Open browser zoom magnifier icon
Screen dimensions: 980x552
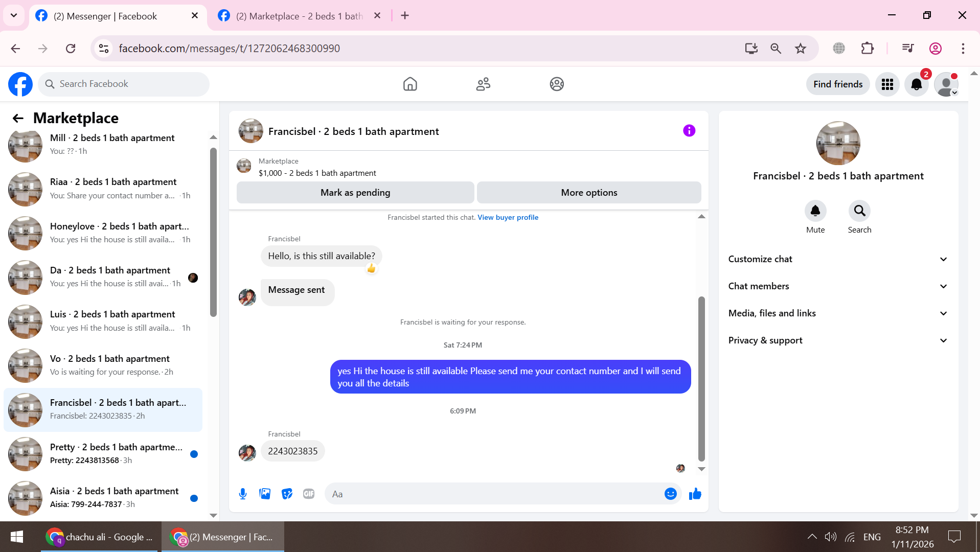pyautogui.click(x=776, y=49)
